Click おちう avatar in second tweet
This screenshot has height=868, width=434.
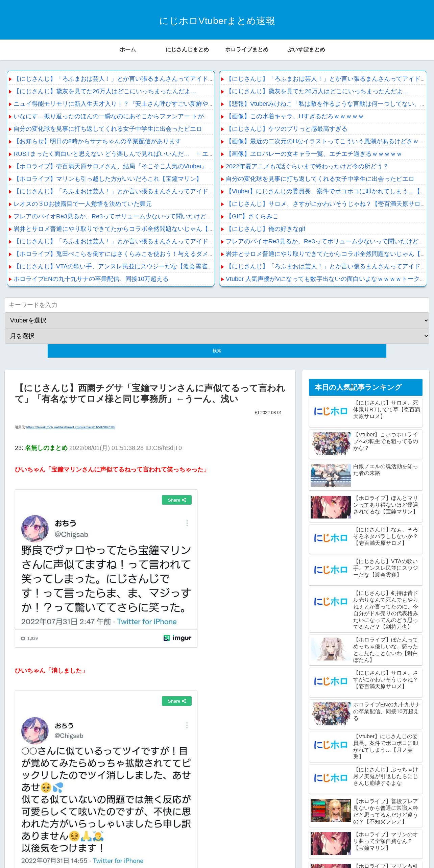(35, 730)
